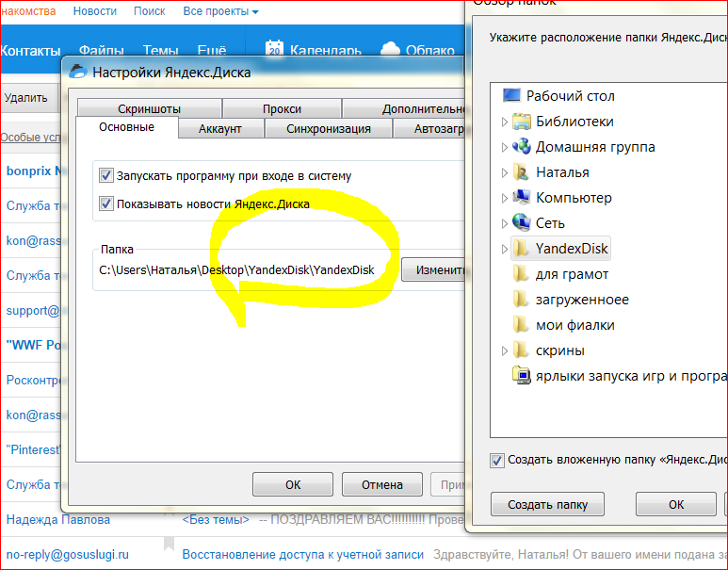Toggle Создать вложенную папку checkbox
The height and width of the screenshot is (570, 728).
496,461
